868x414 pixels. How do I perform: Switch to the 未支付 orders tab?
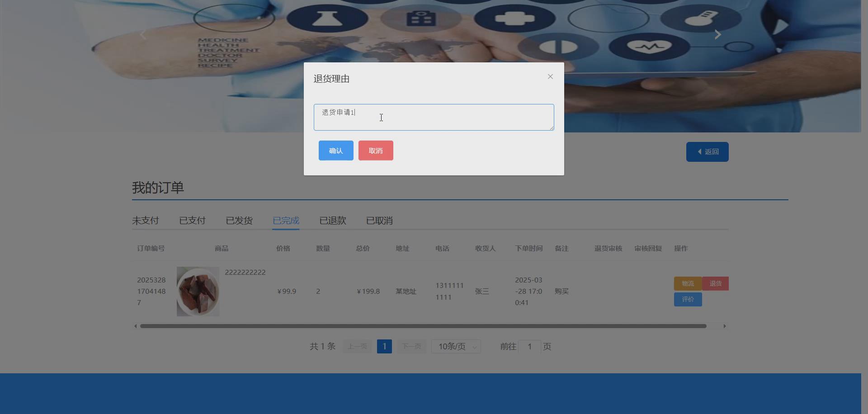pyautogui.click(x=145, y=221)
